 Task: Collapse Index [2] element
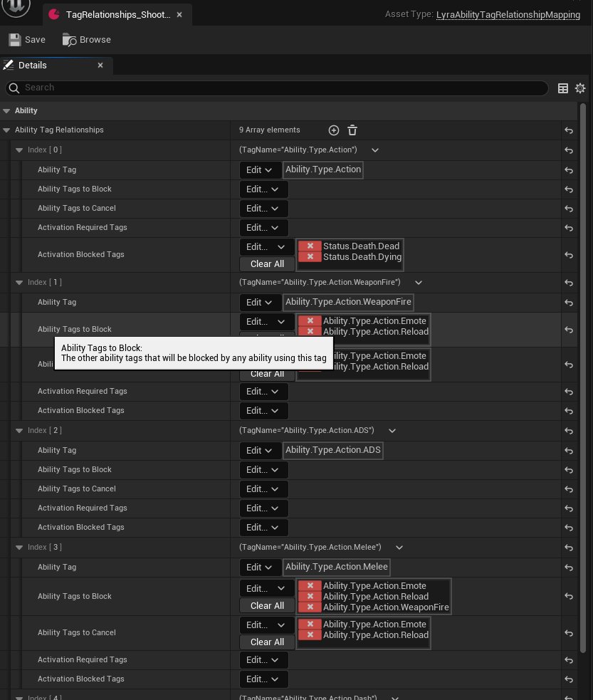tap(19, 431)
